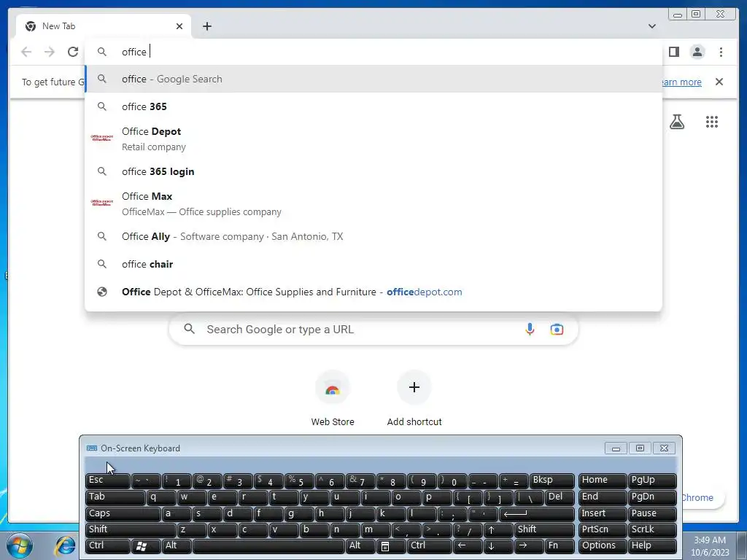Open the Google apps grid

tap(712, 122)
